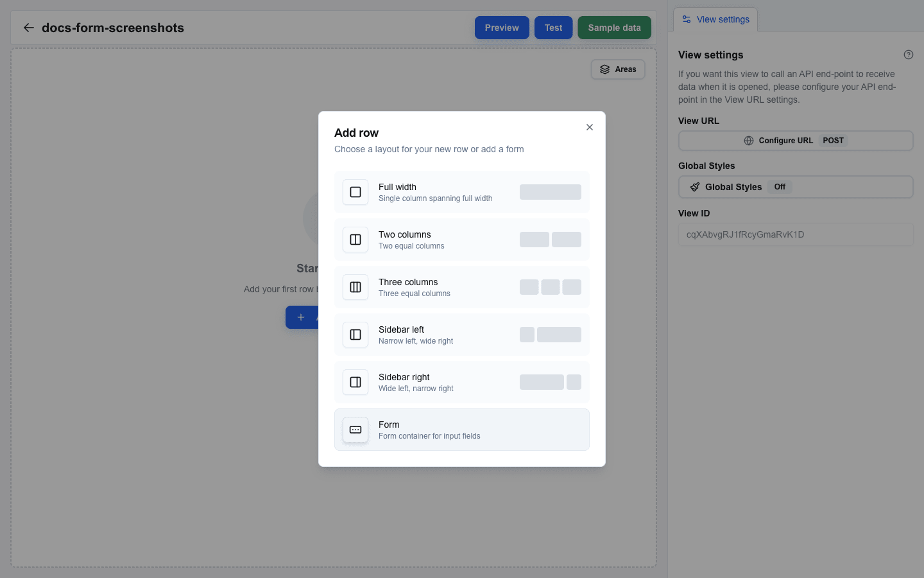Click the Sidebar left layout preview thumbnail
This screenshot has width=924, height=578.
[551, 335]
